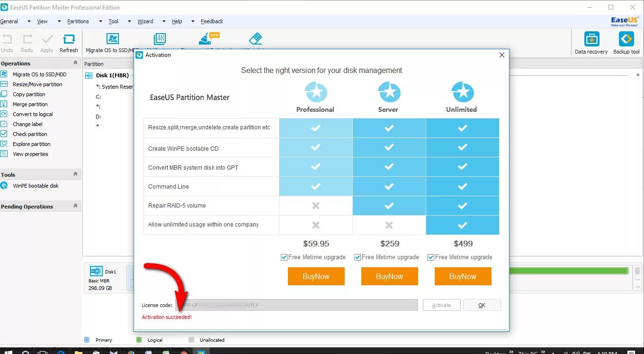
Task: Select Change label operation
Action: (x=27, y=124)
